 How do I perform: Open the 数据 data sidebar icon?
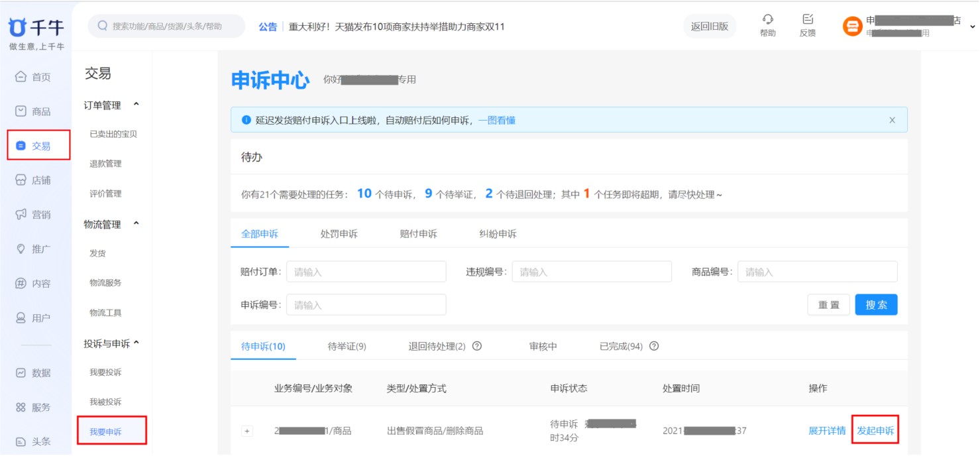[21, 373]
